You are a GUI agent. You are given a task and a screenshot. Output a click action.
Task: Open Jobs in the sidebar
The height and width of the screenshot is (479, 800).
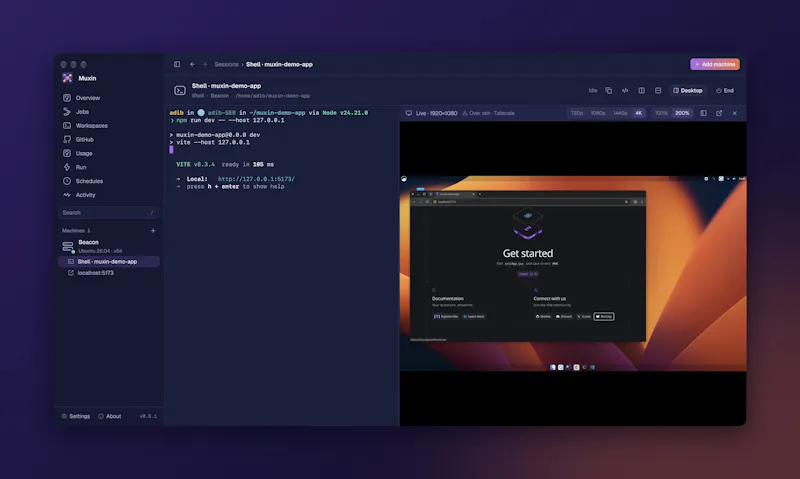point(109,112)
